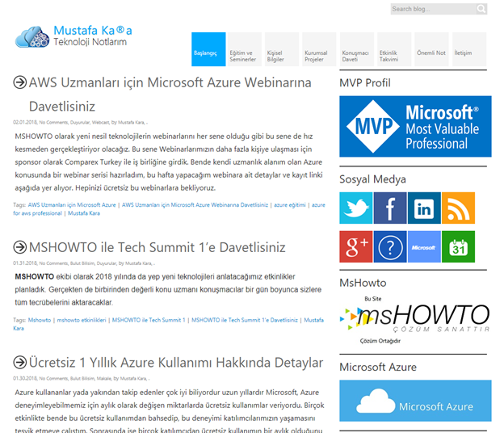The image size is (504, 433).
Task: Click the question mark help icon
Action: [390, 246]
